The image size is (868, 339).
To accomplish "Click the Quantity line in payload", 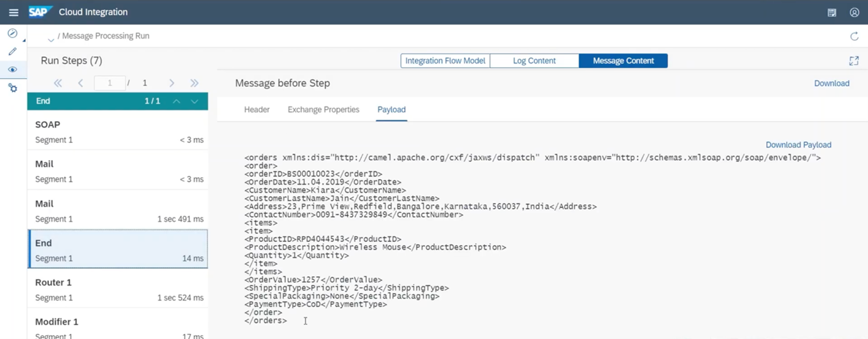I will point(296,256).
